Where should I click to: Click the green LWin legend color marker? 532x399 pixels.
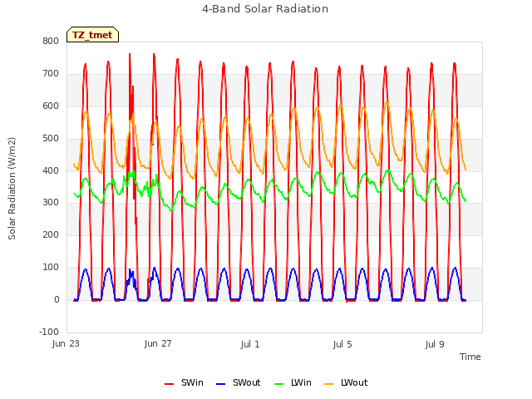[278, 384]
